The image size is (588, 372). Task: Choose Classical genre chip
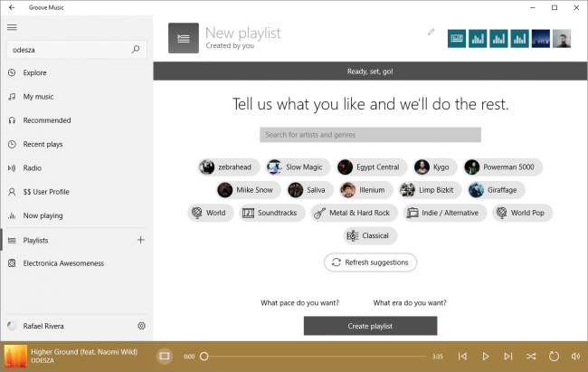pyautogui.click(x=370, y=235)
